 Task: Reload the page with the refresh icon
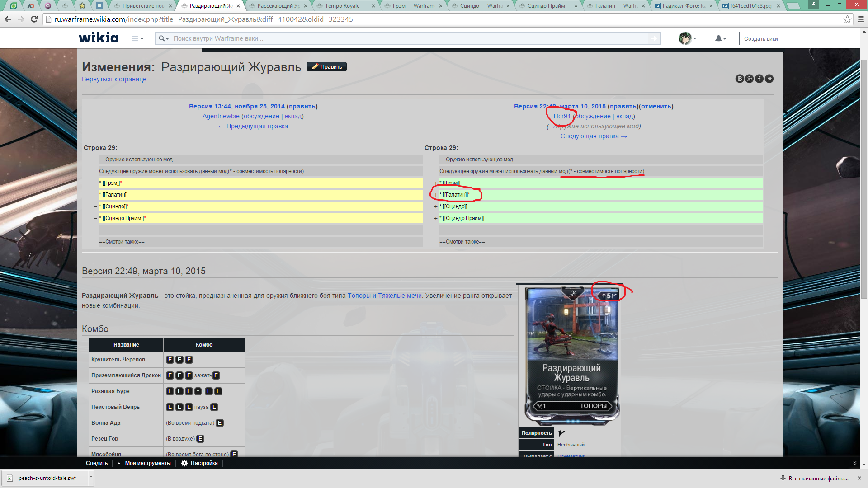34,19
